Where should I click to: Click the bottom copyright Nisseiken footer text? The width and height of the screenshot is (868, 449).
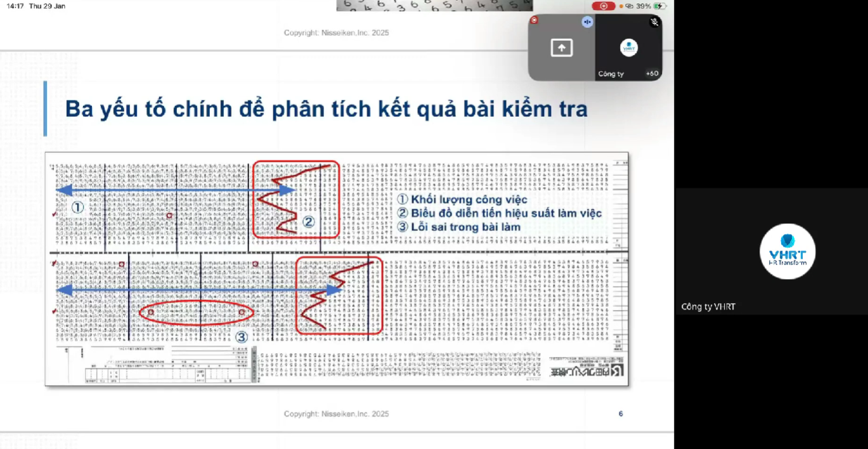coord(336,413)
